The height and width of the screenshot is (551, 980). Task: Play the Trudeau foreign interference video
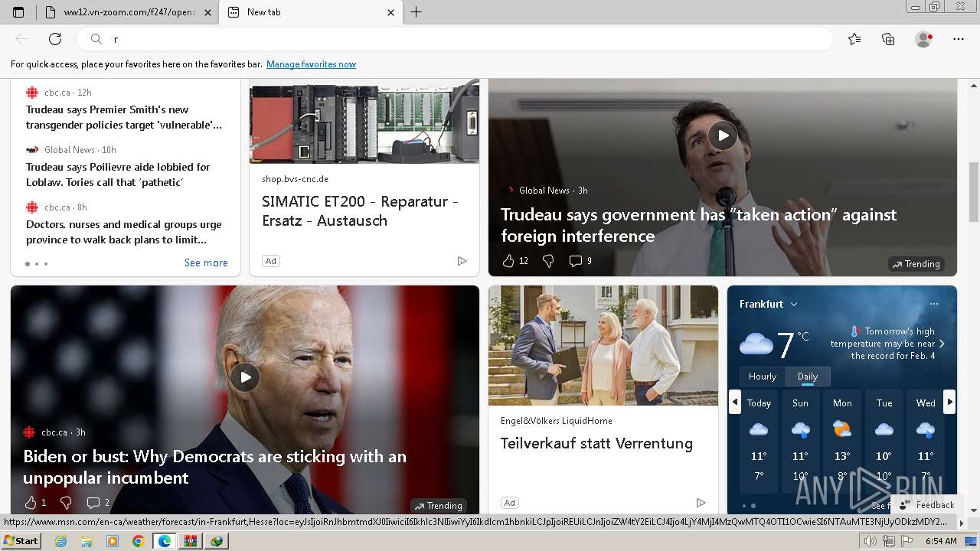[723, 135]
